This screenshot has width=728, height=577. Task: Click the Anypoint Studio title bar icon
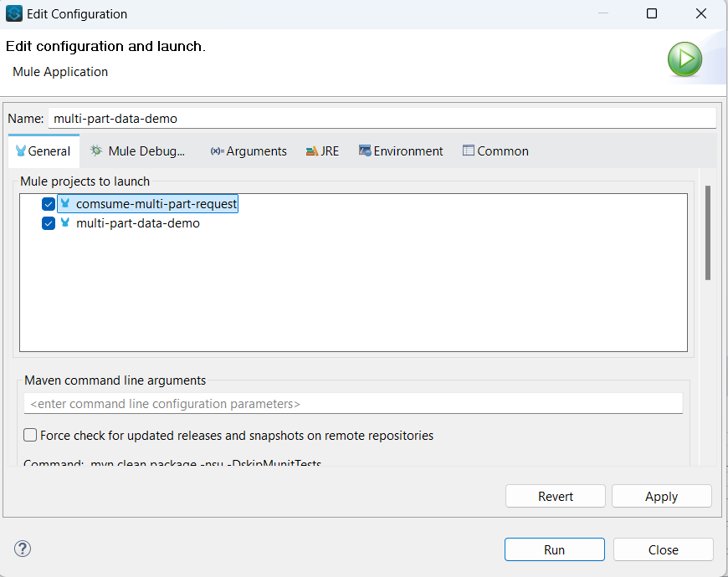click(14, 13)
